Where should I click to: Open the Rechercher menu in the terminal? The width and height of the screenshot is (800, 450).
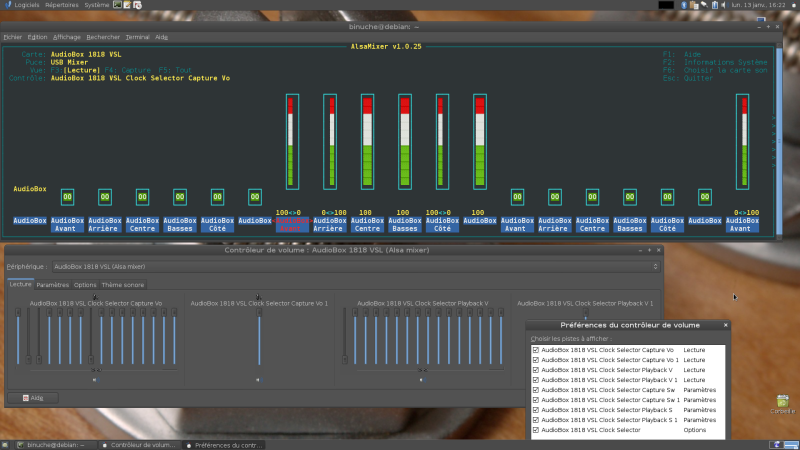103,37
